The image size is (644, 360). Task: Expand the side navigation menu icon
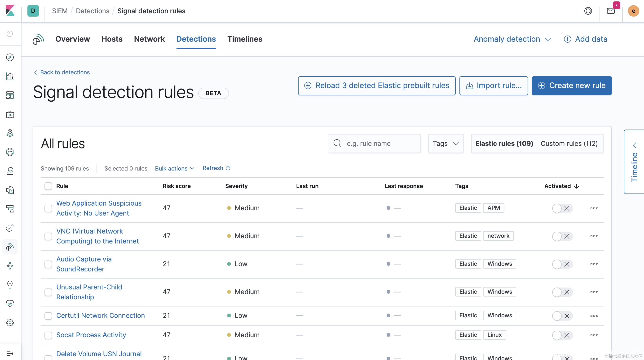pyautogui.click(x=10, y=354)
